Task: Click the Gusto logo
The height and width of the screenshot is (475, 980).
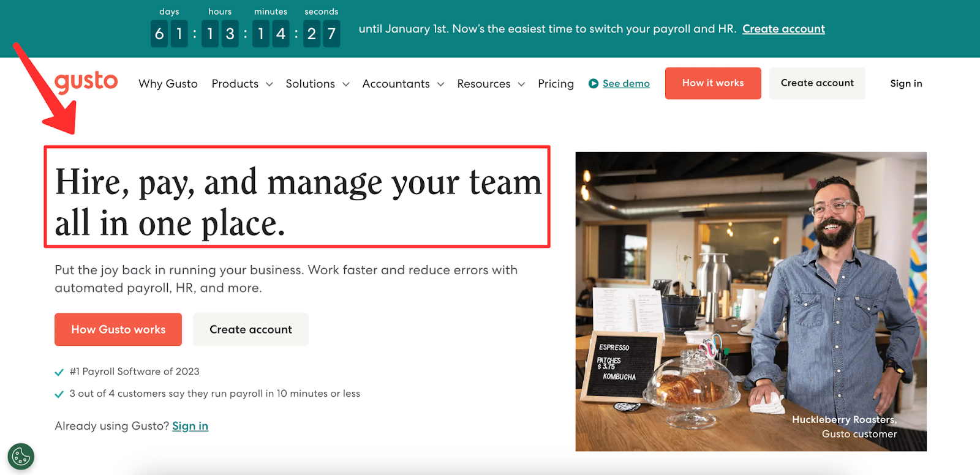Action: 86,82
